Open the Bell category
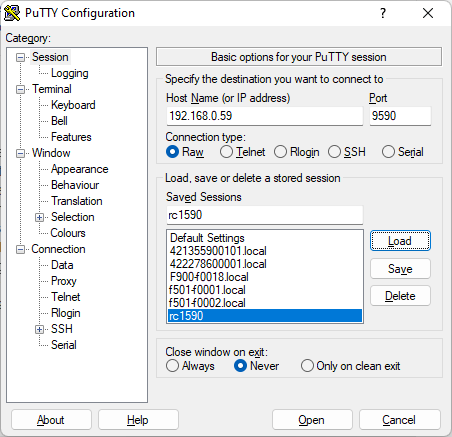This screenshot has height=437, width=452. pos(59,121)
